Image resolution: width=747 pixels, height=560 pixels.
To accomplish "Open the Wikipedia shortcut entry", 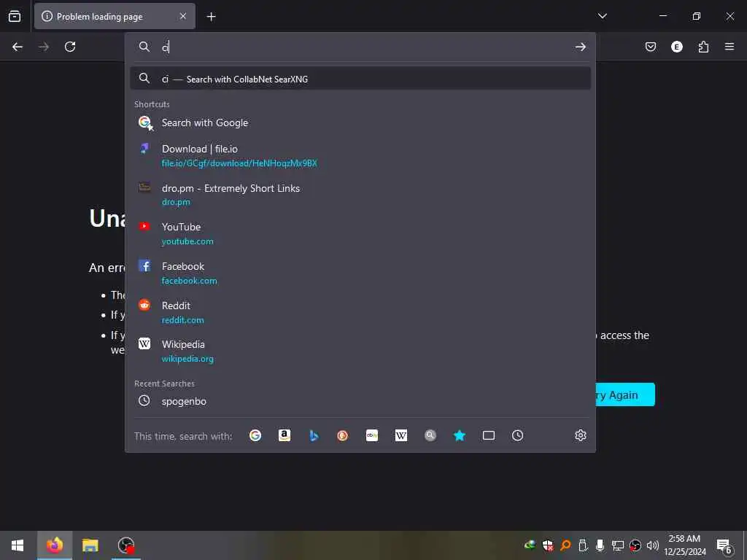I will point(360,351).
